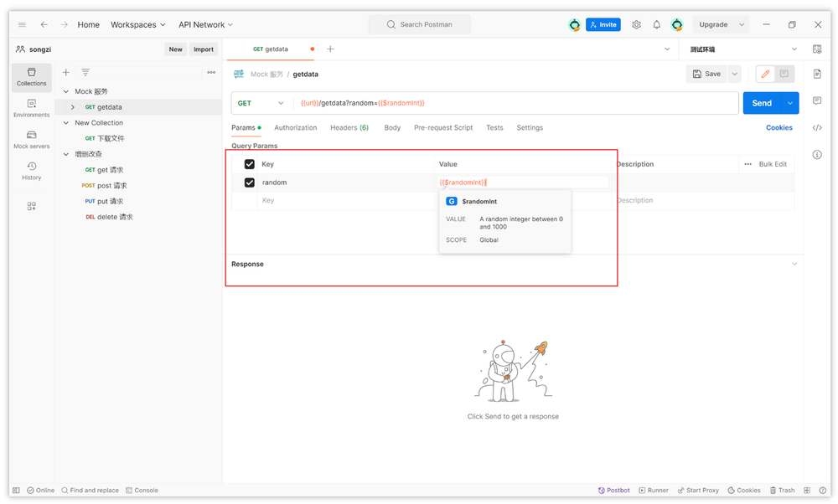Open the documentation icon in right sidebar
Screen dimensions: 838x504
pos(817,74)
